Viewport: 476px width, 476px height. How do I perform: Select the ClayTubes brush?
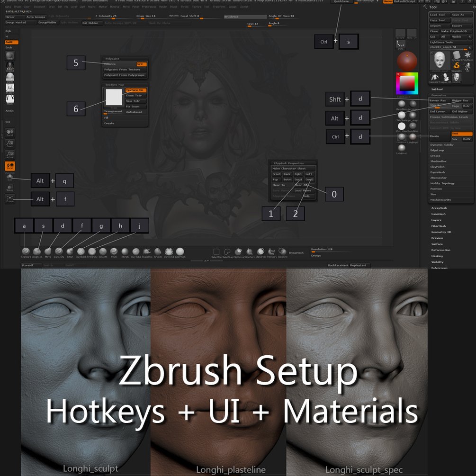[x=136, y=251]
